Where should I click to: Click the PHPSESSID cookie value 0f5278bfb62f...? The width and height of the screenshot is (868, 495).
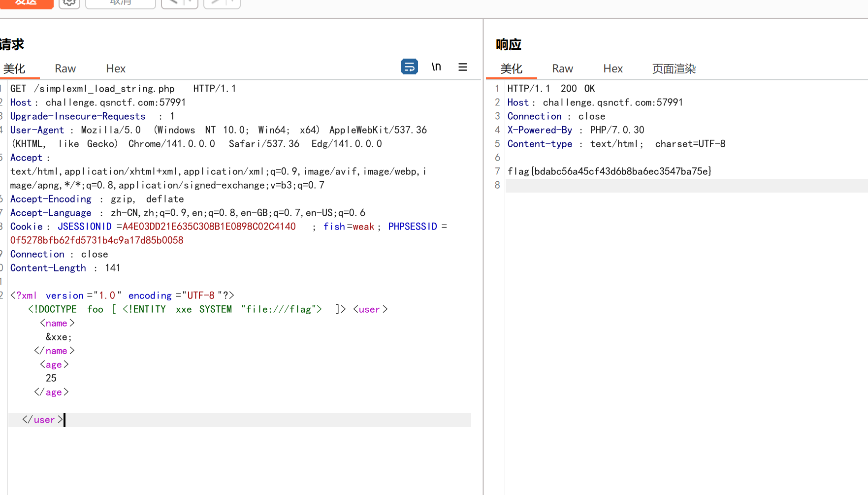(96, 240)
